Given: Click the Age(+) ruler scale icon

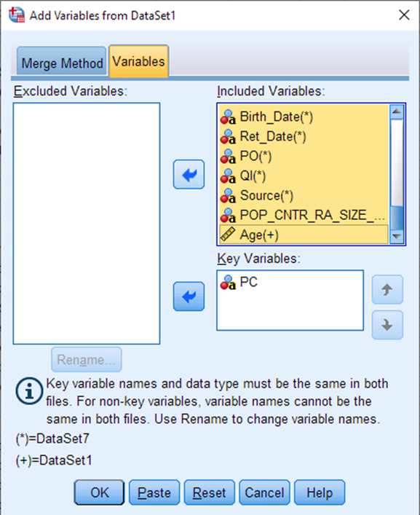Looking at the screenshot, I should 228,235.
